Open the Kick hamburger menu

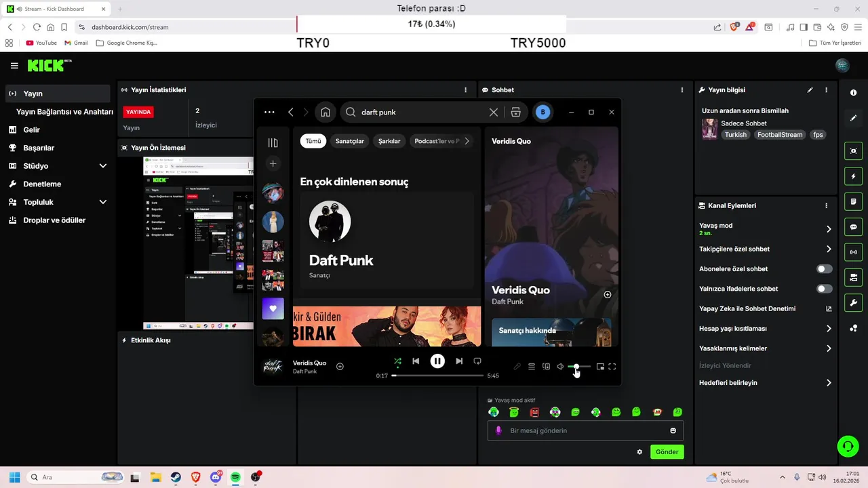tap(14, 66)
